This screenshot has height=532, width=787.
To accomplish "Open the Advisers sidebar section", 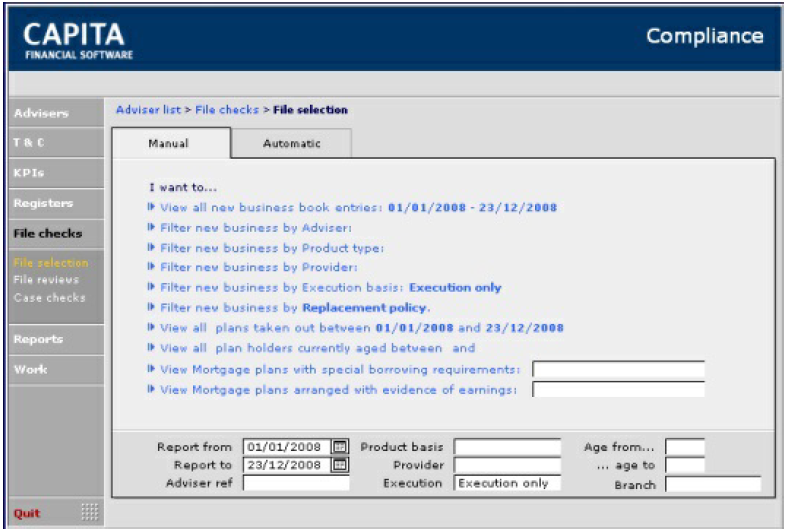I will pyautogui.click(x=56, y=113).
